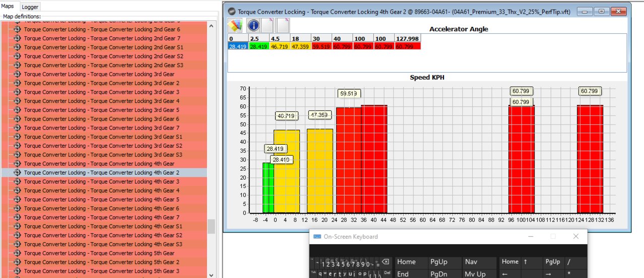Click the yellow bar labeled 46.719
This screenshot has width=644, height=278.
click(287, 171)
